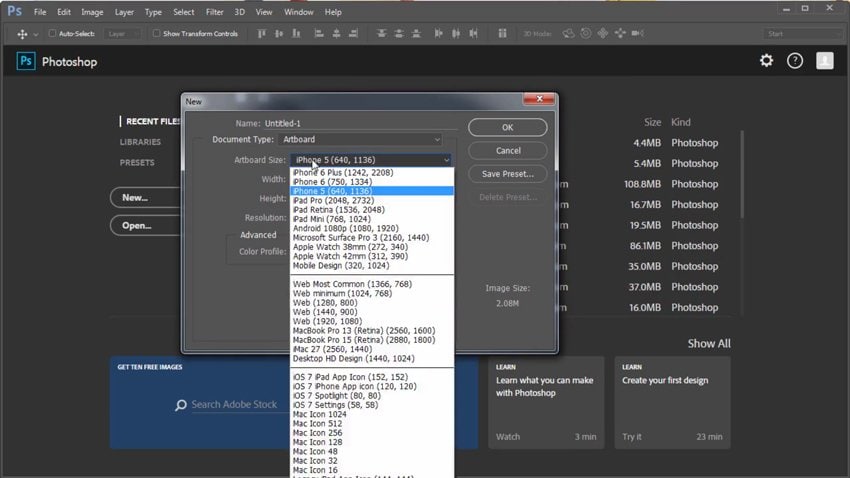
Task: Open the Filter menu
Action: click(214, 12)
